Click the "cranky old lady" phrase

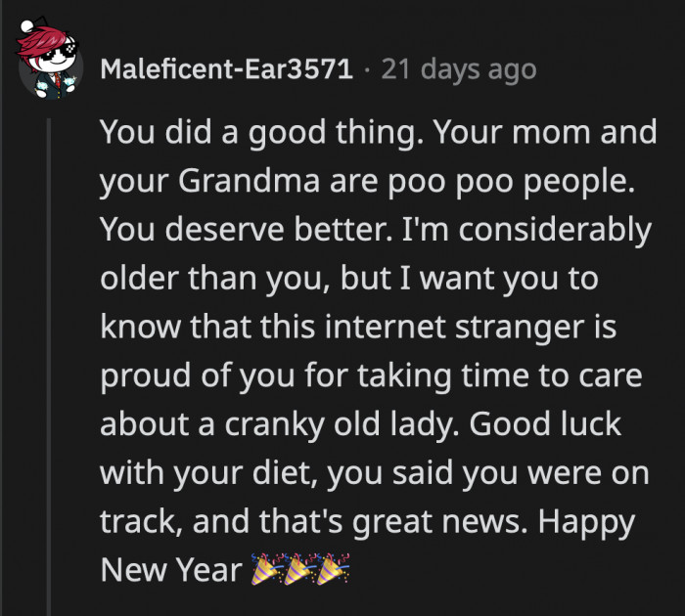click(352, 423)
